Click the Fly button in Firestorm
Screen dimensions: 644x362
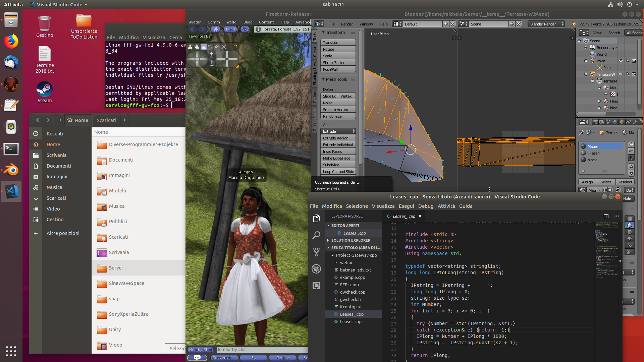tap(254, 358)
